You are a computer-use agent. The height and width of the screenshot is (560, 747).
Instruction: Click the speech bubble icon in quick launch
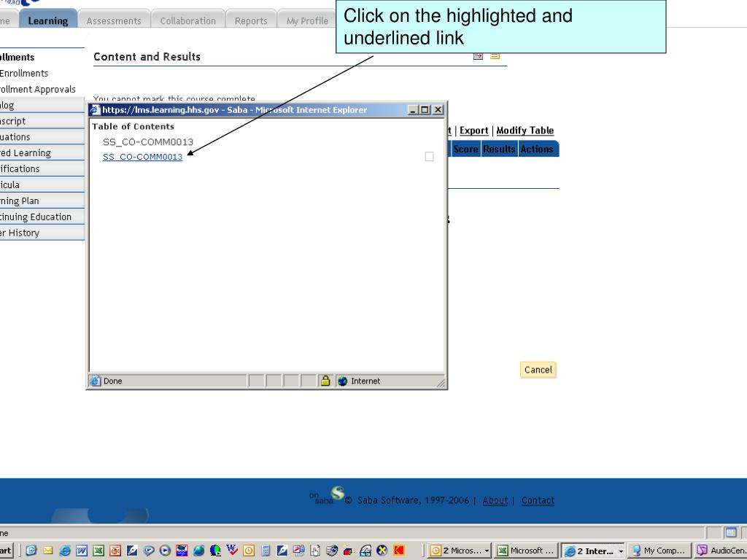pos(149,551)
